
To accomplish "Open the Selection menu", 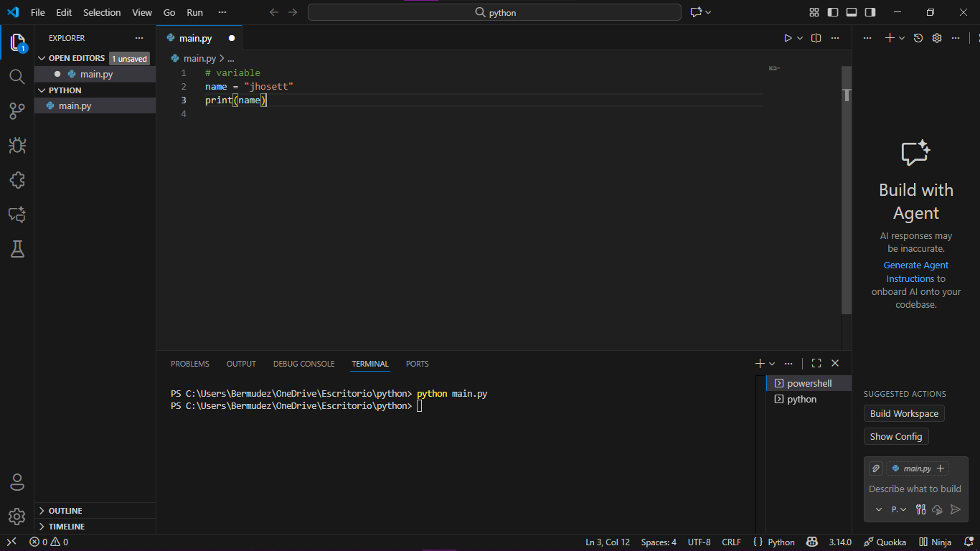I will tap(102, 12).
